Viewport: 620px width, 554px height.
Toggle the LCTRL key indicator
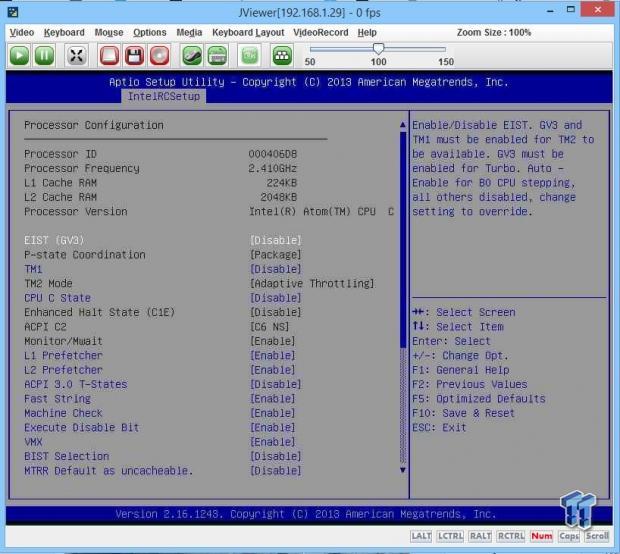[450, 536]
